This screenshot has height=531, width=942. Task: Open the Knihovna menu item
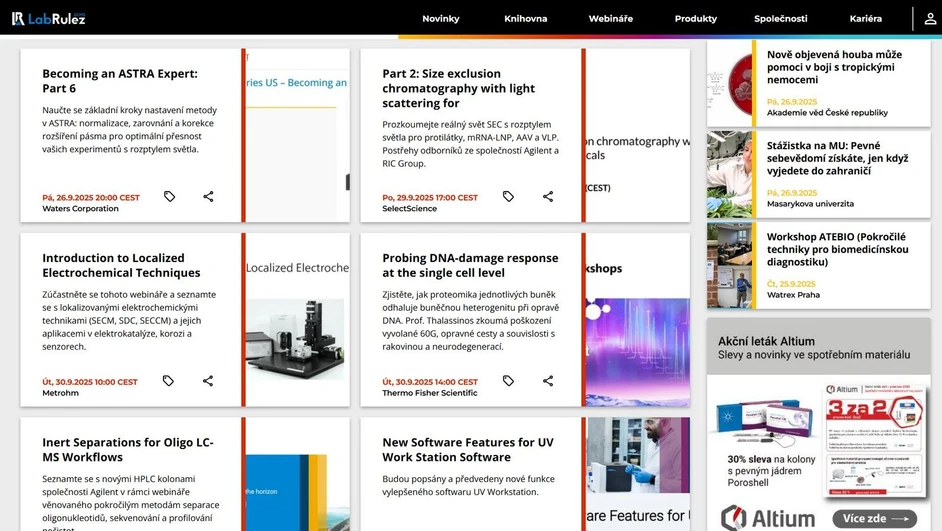point(526,19)
